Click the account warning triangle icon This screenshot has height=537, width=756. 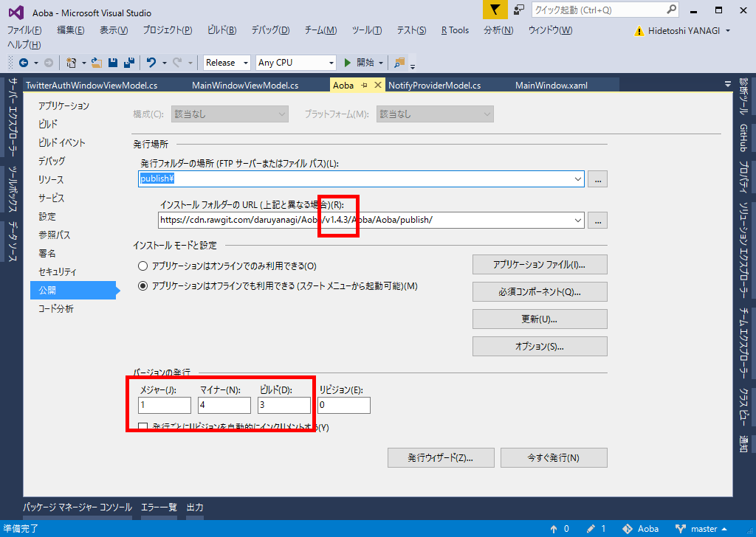point(639,31)
